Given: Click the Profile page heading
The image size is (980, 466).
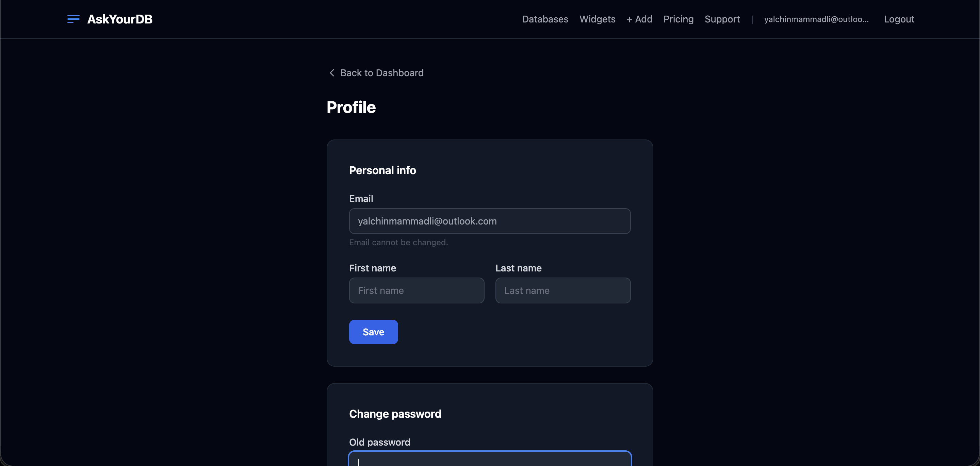Looking at the screenshot, I should pos(351,107).
